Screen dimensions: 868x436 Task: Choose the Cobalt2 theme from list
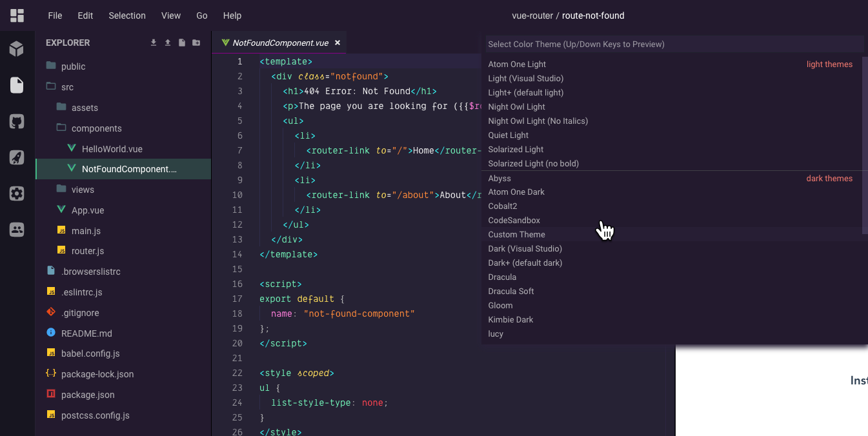pos(503,206)
